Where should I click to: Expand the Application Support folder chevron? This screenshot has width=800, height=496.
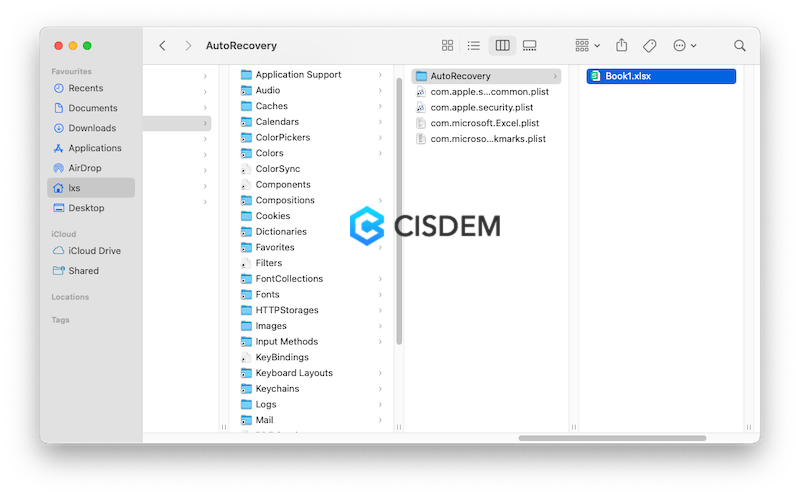coord(380,75)
